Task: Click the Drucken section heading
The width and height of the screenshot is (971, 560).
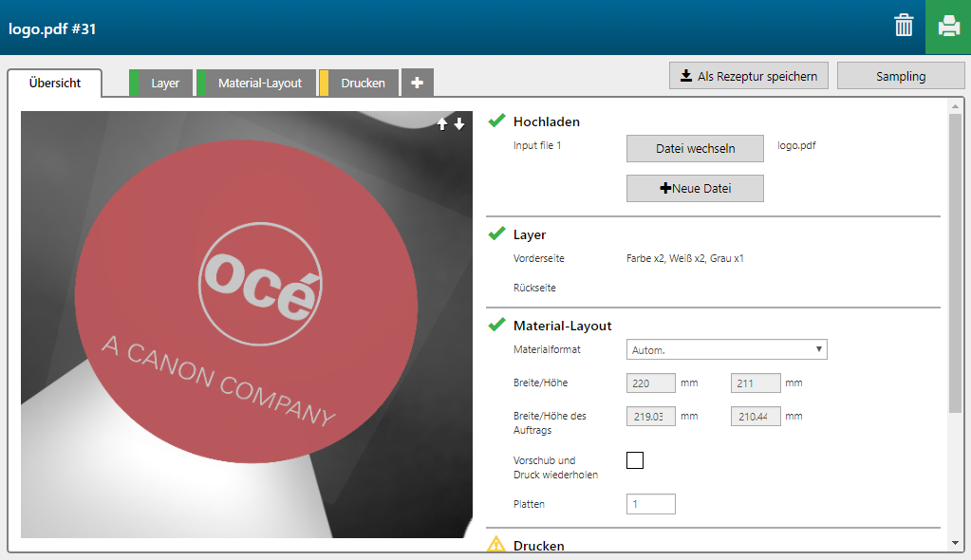Action: pos(539,546)
